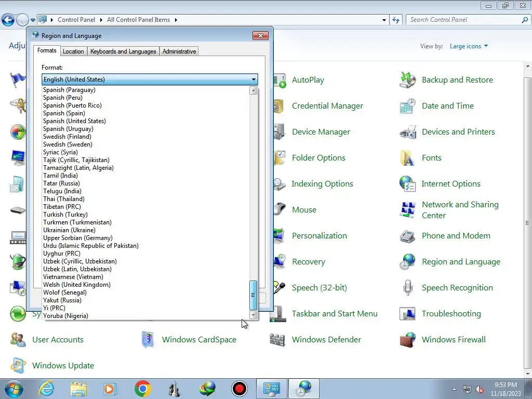Click the Back navigation button
The image size is (532, 399).
pyautogui.click(x=8, y=20)
